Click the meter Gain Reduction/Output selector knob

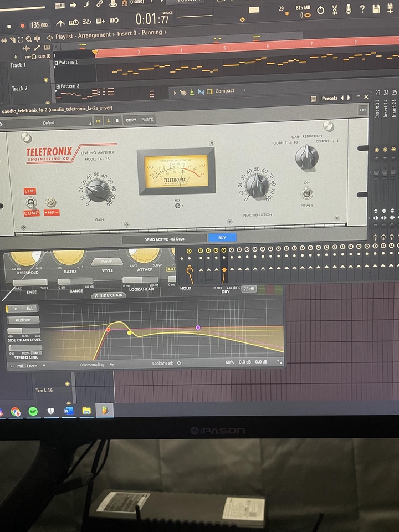click(x=306, y=157)
